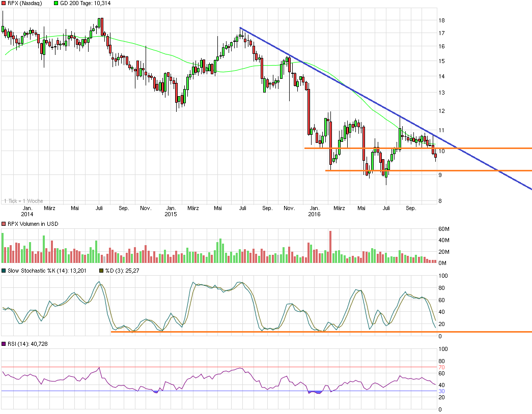The image size is (532, 414).
Task: Click the 2016 year label on time axis
Action: 314,215
